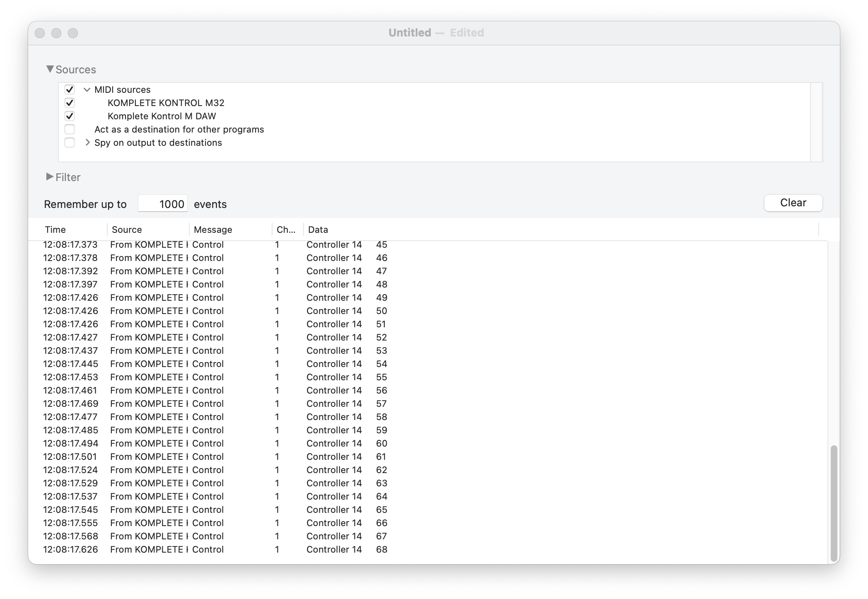Image resolution: width=868 pixels, height=599 pixels.
Task: Uncheck the KOMPLETE KONTROL M32 source checkbox
Action: 70,103
